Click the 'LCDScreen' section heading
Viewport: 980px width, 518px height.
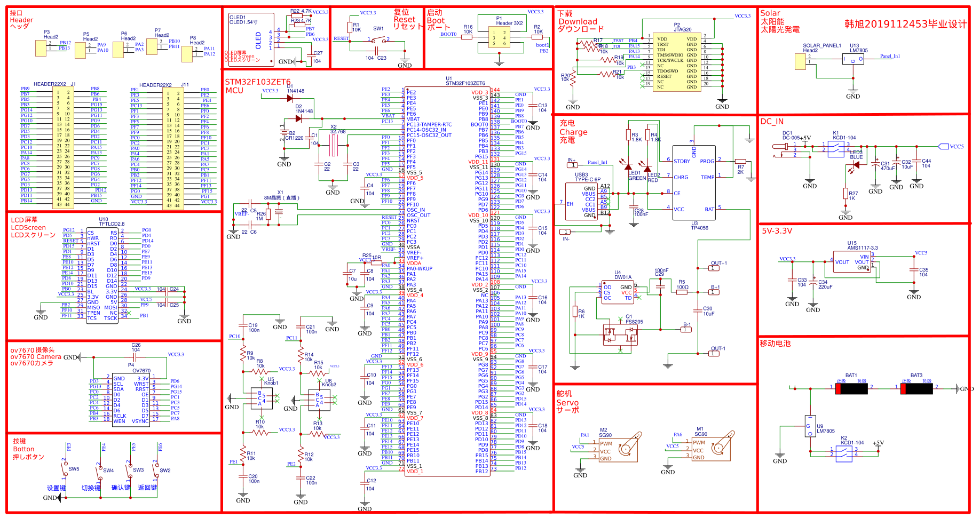(28, 227)
